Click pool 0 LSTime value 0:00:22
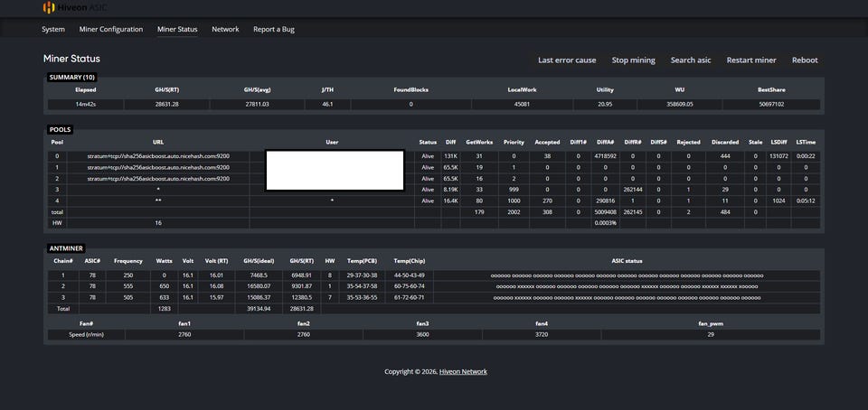The height and width of the screenshot is (410, 868). tap(806, 156)
